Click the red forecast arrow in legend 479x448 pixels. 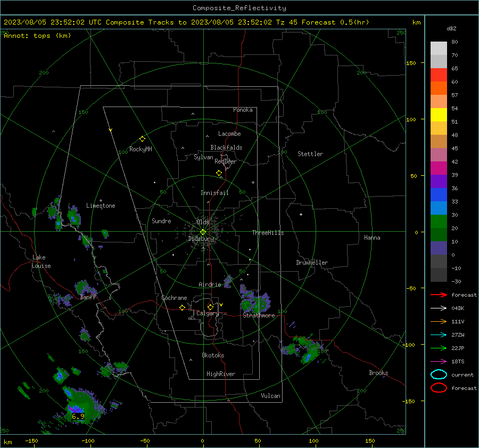tap(439, 295)
